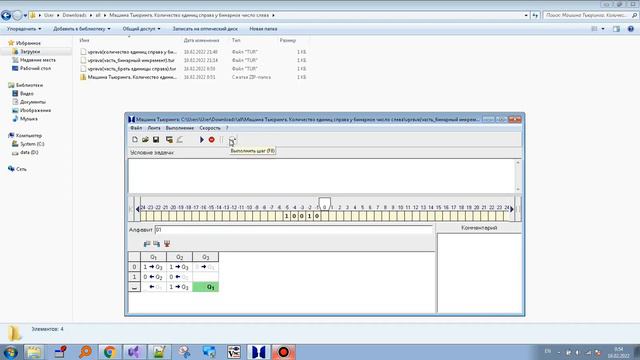The image size is (640, 360).
Task: Open the Windows Start button
Action: pyautogui.click(x=10, y=352)
